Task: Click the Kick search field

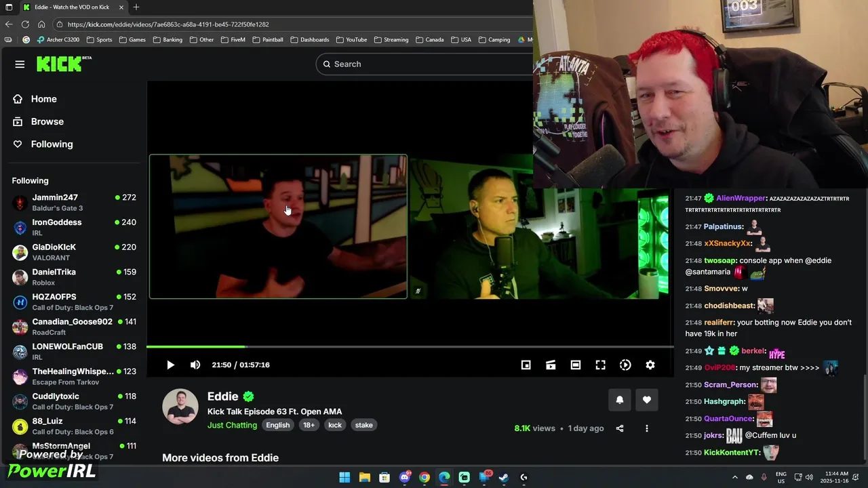Action: click(x=424, y=64)
